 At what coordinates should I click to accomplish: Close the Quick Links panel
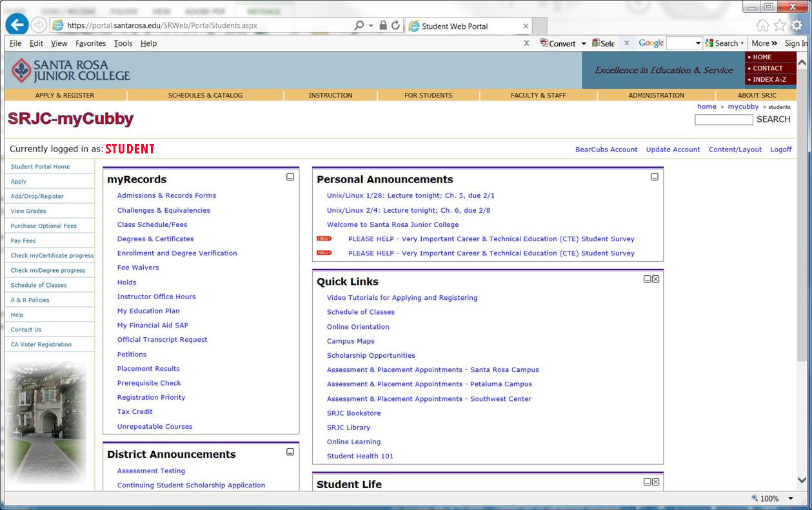tap(656, 279)
